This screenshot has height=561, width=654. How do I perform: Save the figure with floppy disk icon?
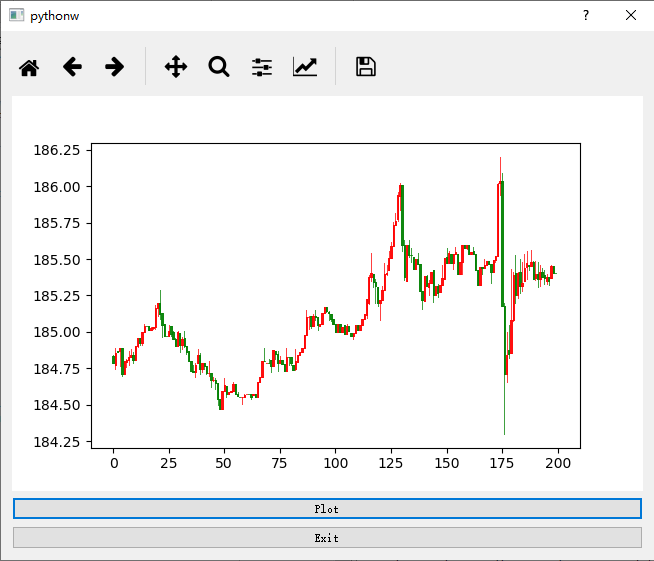coord(366,67)
